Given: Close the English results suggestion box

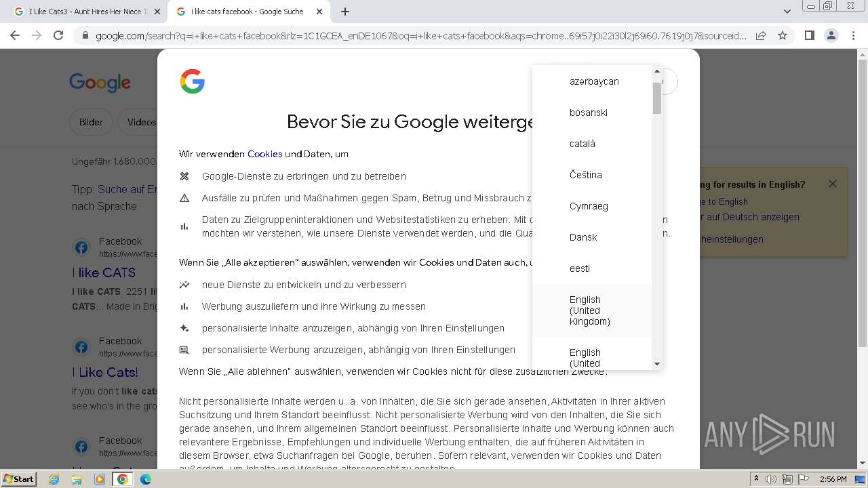Looking at the screenshot, I should click(833, 184).
